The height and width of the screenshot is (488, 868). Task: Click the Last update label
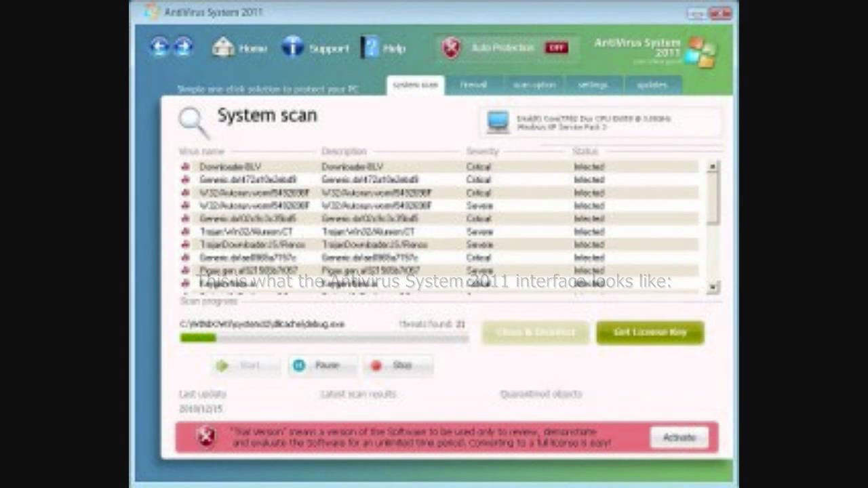203,394
